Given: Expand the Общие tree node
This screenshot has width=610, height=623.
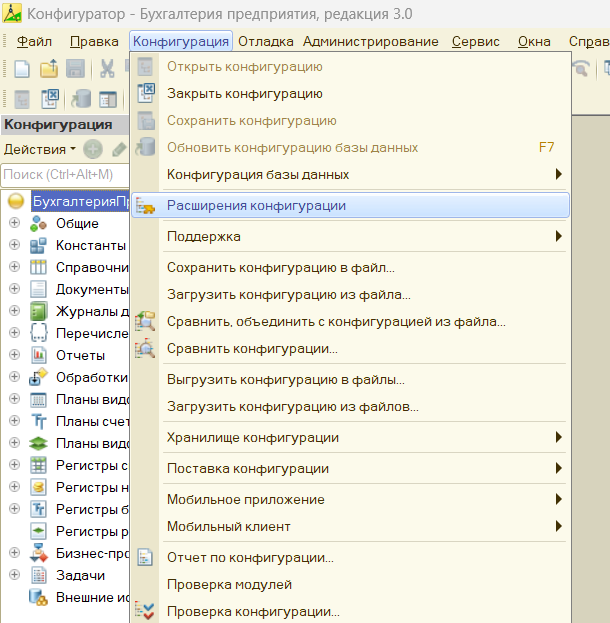Looking at the screenshot, I should coord(14,223).
